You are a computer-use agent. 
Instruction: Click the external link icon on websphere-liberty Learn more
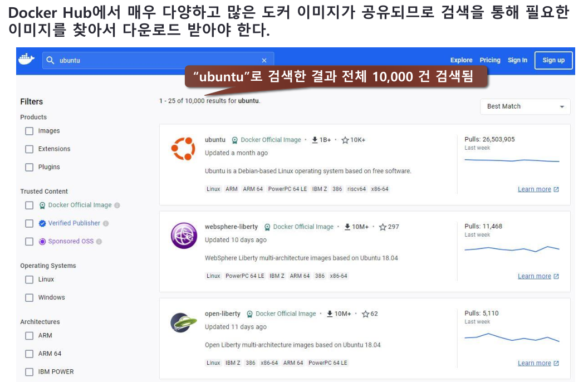556,276
